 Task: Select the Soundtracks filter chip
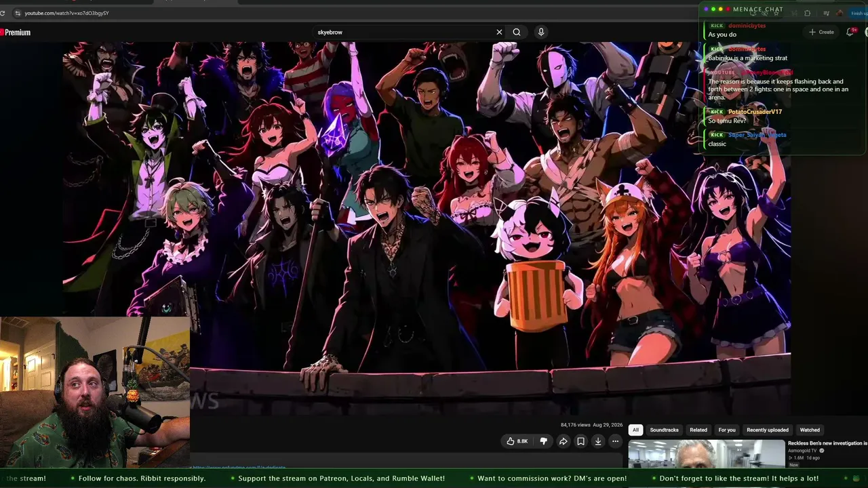click(x=664, y=430)
